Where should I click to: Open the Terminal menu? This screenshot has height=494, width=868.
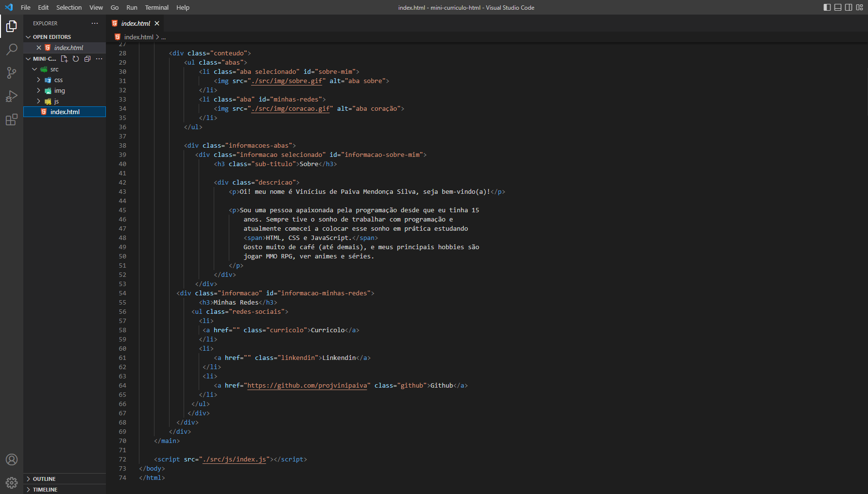pos(157,7)
